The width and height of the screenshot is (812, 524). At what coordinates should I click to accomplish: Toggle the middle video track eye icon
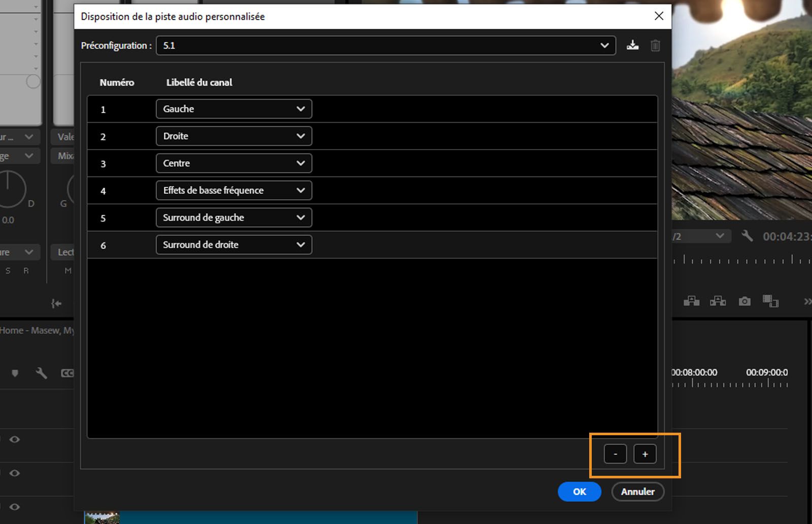click(x=15, y=473)
